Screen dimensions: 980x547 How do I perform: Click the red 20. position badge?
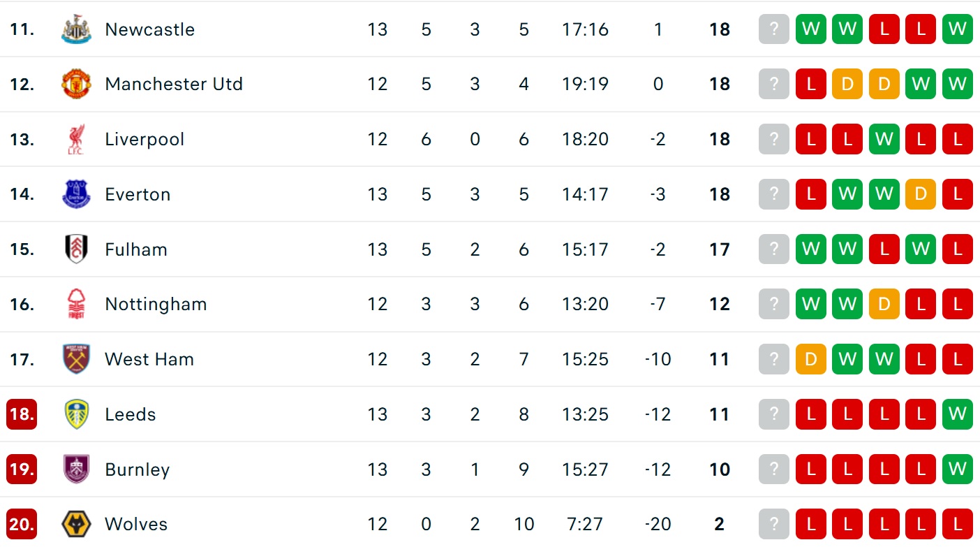pos(22,524)
